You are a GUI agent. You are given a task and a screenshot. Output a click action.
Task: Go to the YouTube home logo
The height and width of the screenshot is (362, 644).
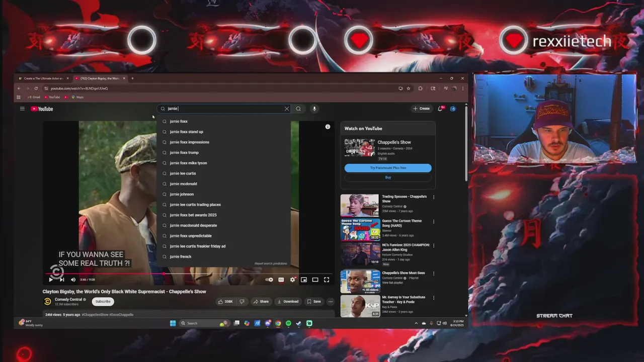[42, 109]
